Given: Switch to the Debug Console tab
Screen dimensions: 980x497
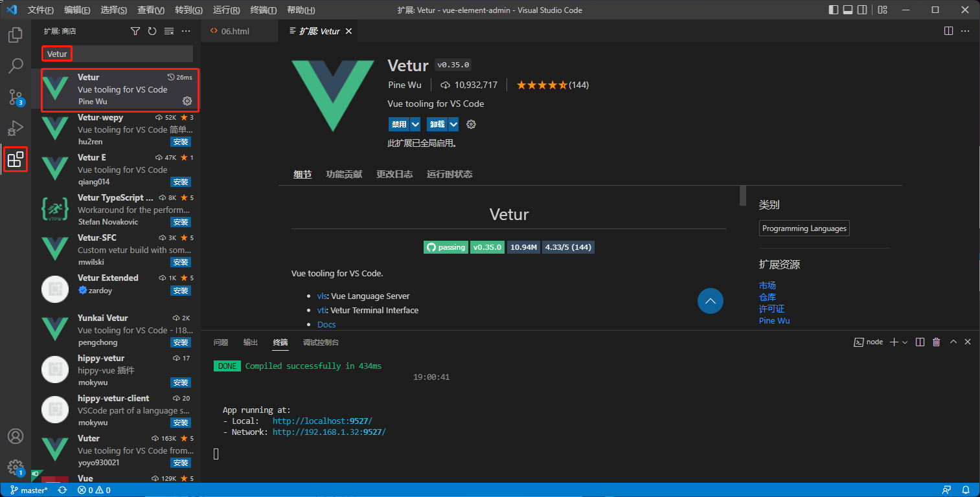Looking at the screenshot, I should coord(321,342).
